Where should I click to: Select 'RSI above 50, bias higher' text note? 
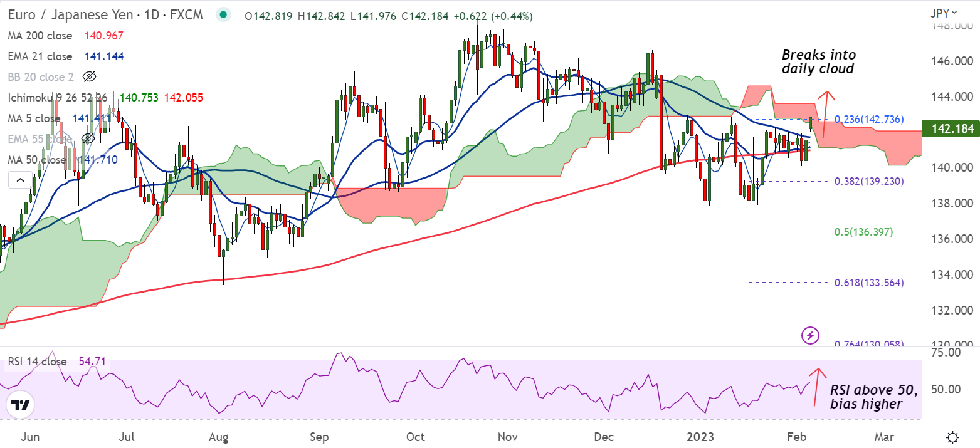[873, 397]
